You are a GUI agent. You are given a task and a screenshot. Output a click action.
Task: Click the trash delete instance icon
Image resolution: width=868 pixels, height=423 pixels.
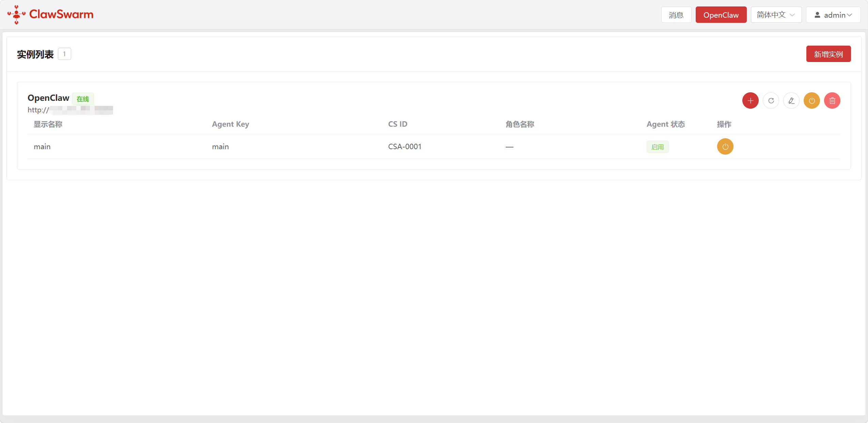click(x=832, y=100)
